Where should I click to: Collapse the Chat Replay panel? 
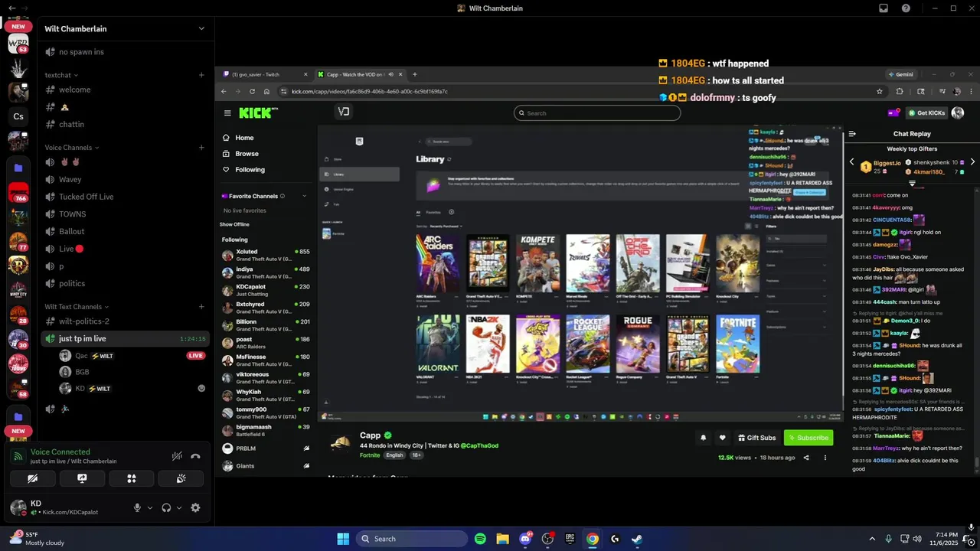(852, 134)
